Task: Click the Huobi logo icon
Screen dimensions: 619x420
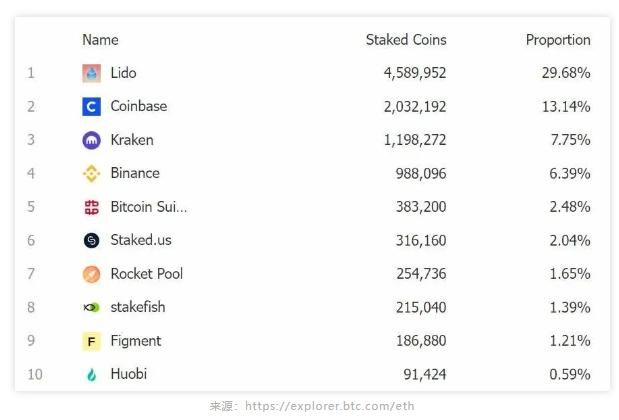Action: pos(91,374)
